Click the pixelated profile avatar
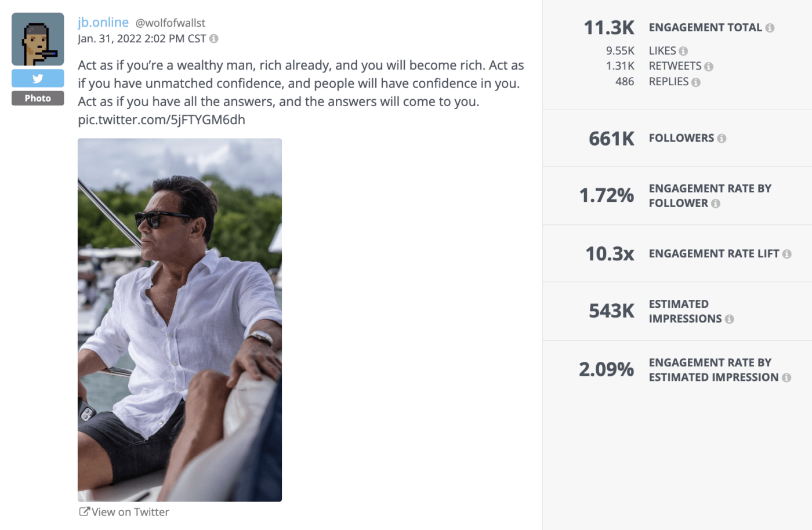This screenshot has height=530, width=812. coord(37,39)
